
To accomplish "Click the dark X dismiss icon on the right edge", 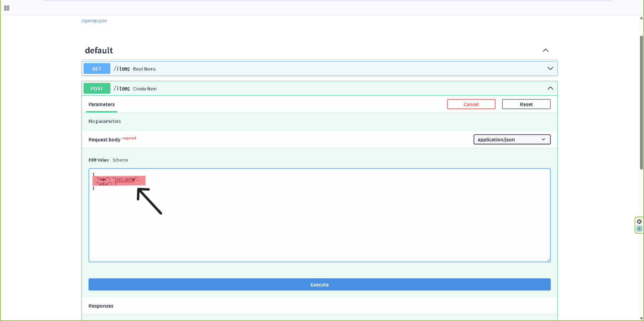I will (x=639, y=222).
